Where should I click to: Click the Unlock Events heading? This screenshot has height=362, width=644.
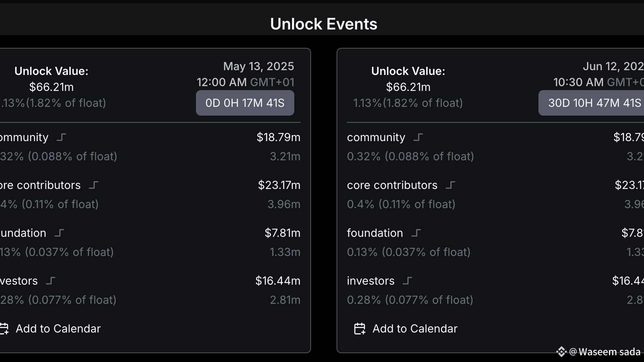point(323,24)
